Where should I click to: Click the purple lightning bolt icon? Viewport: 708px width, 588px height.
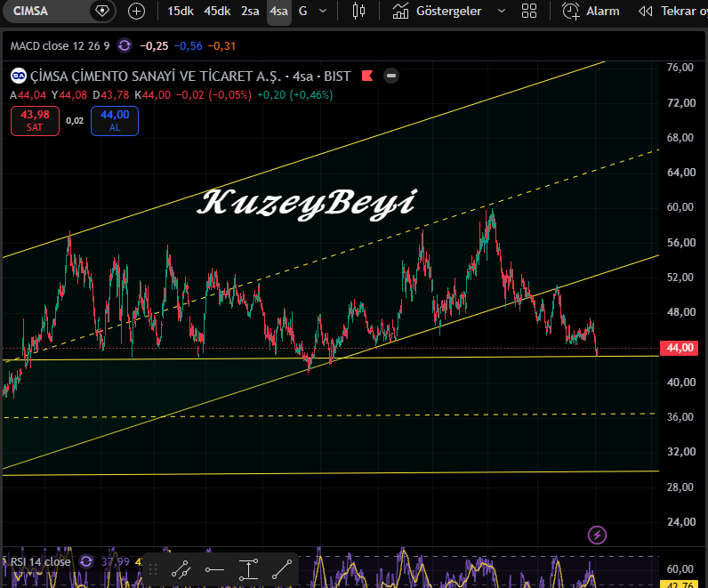point(597,536)
